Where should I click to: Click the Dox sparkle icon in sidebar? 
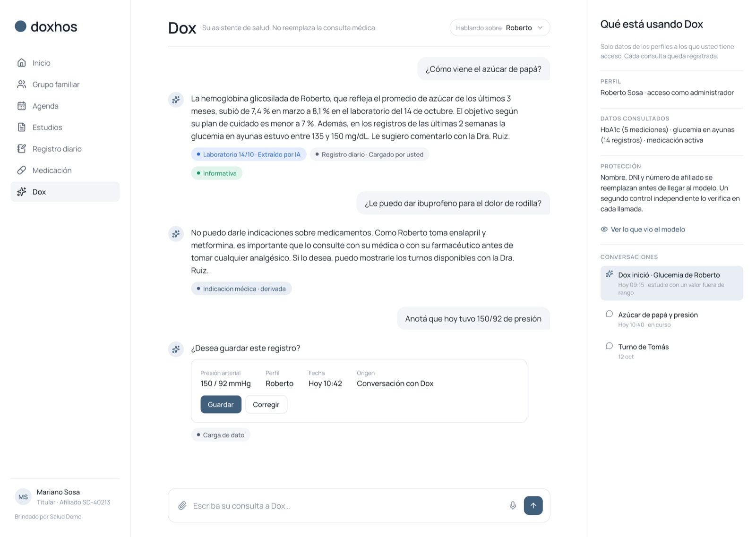(22, 192)
